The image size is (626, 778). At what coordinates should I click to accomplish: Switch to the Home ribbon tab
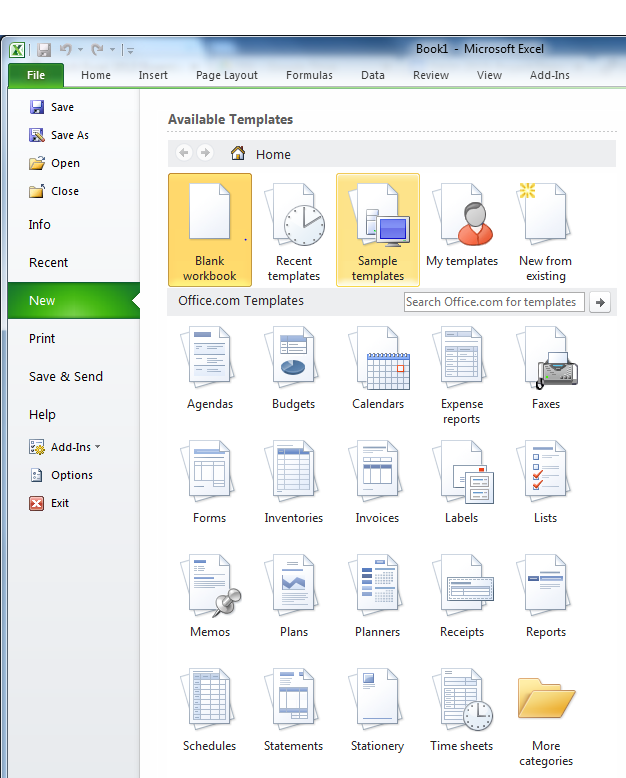96,75
